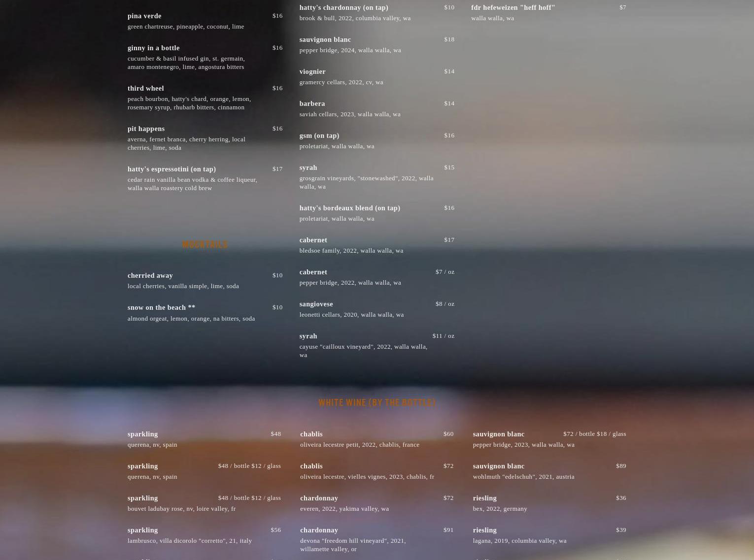Viewport: 754px width, 560px height.
Task: Click the "ginny in a bottle" item
Action: tap(153, 48)
